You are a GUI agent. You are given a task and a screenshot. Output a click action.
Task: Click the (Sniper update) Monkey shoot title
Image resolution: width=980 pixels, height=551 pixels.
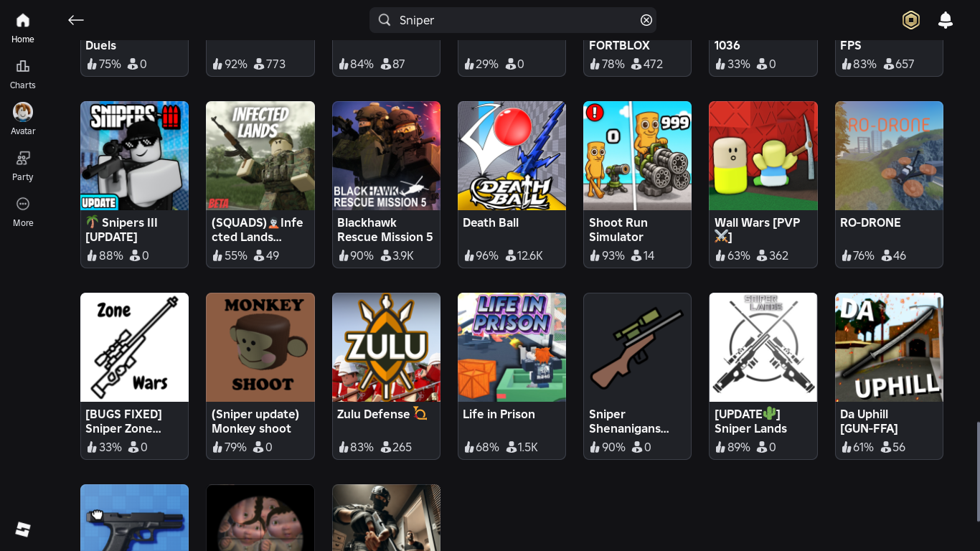tap(255, 421)
